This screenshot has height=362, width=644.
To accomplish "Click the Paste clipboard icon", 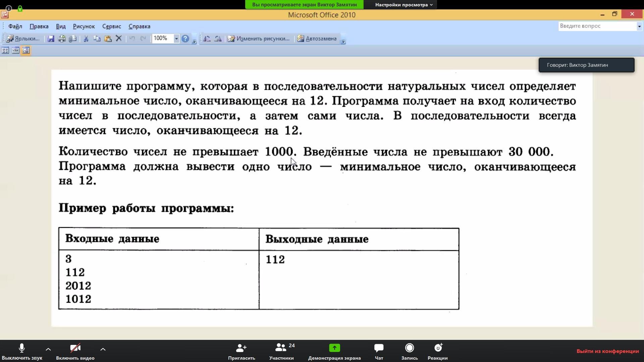I will tap(108, 39).
